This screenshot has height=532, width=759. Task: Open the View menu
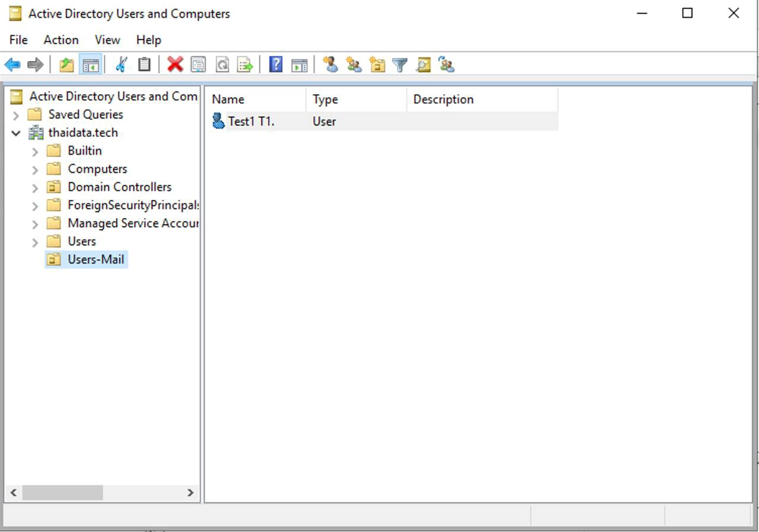click(x=107, y=40)
